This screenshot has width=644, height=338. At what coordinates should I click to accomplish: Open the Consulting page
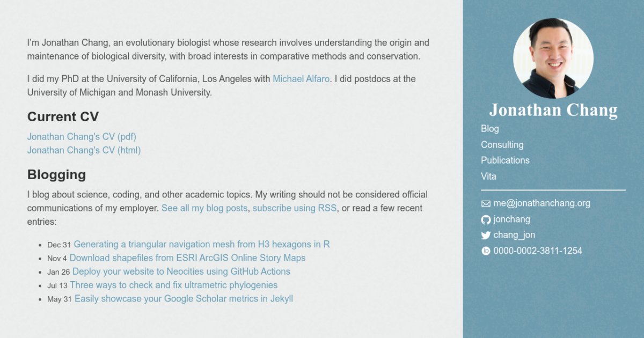(x=502, y=144)
